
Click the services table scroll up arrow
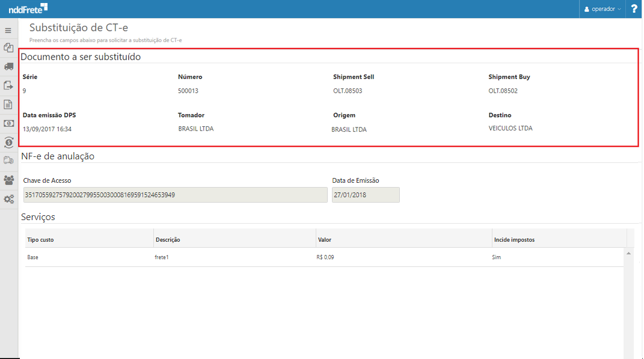point(629,253)
